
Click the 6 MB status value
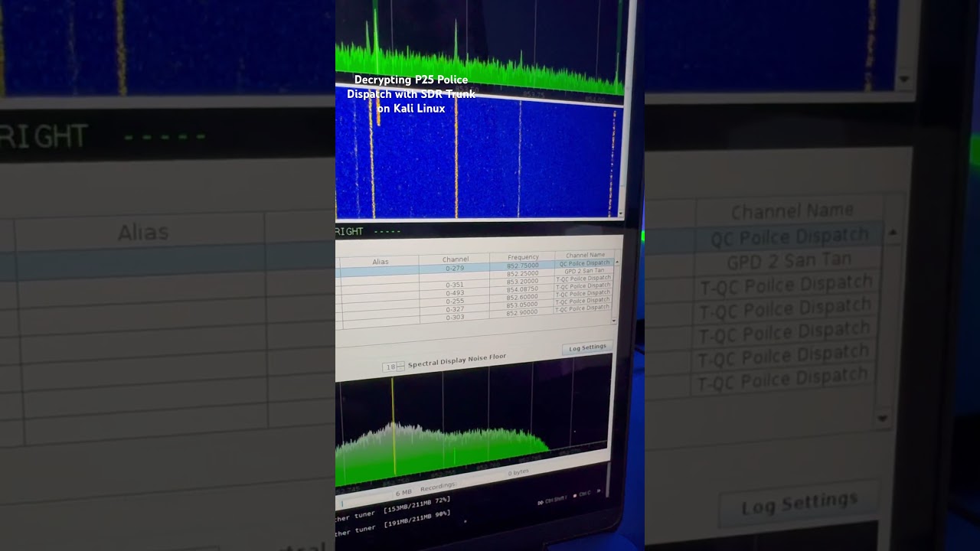(403, 492)
